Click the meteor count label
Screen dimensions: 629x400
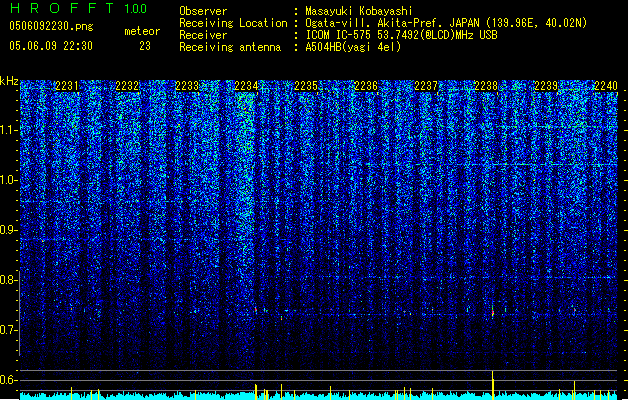[x=142, y=31]
